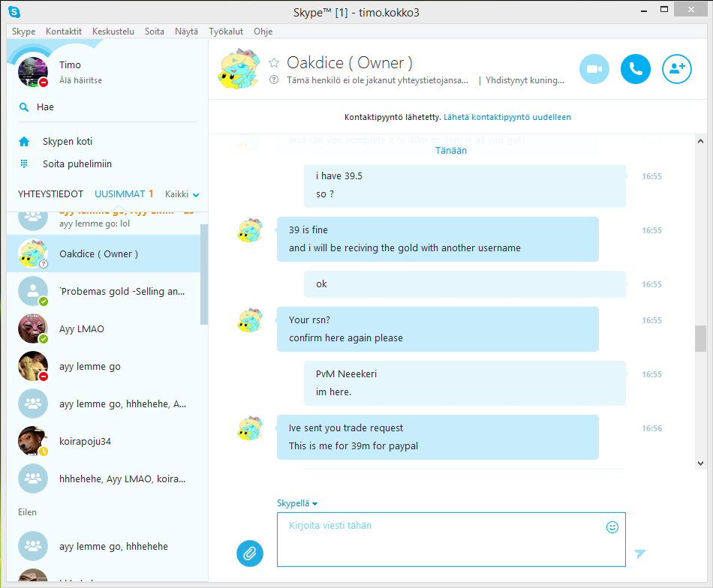The image size is (713, 588).
Task: Open group chat ayy lemme go, hhhehehe, A...
Action: (x=104, y=404)
